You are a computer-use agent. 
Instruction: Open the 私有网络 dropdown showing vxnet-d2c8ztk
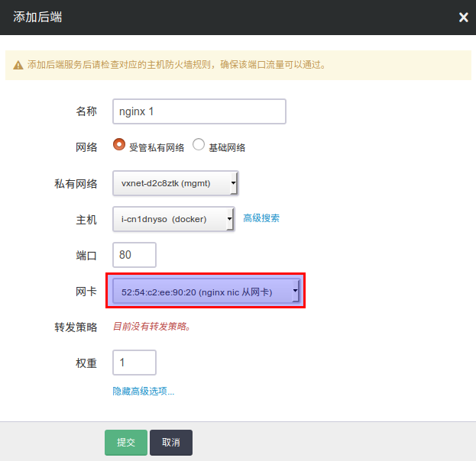175,183
